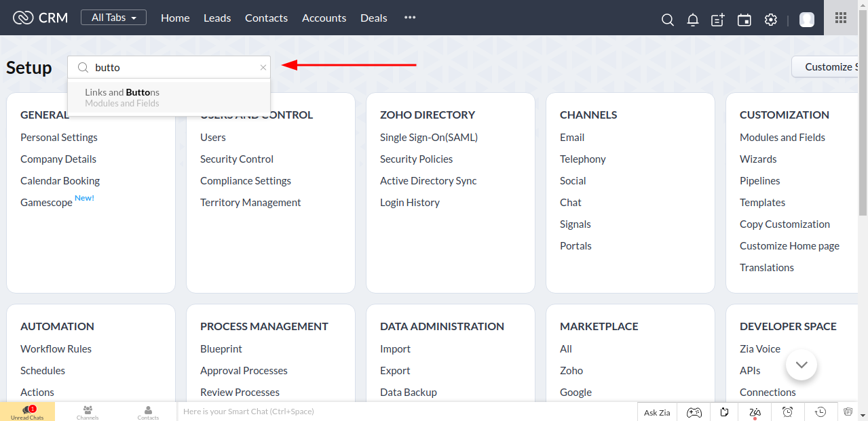
Task: Open Unread Chats in chat bar
Action: tap(27, 412)
